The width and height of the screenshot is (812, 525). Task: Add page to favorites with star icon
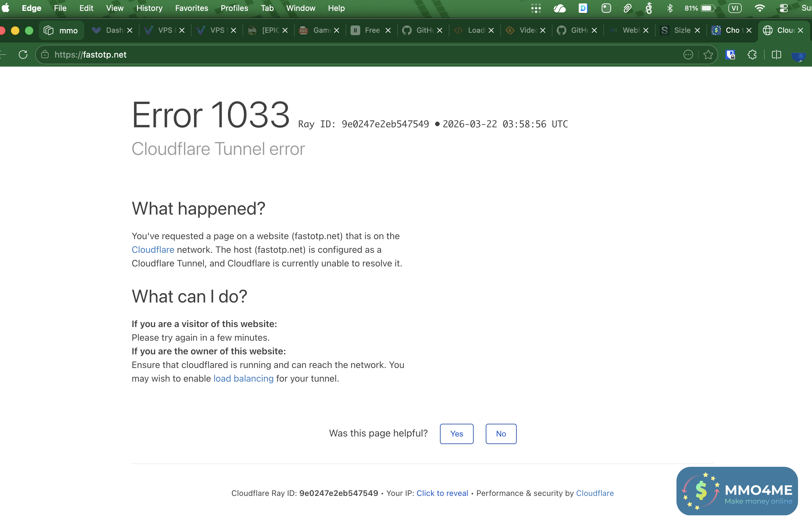[708, 55]
